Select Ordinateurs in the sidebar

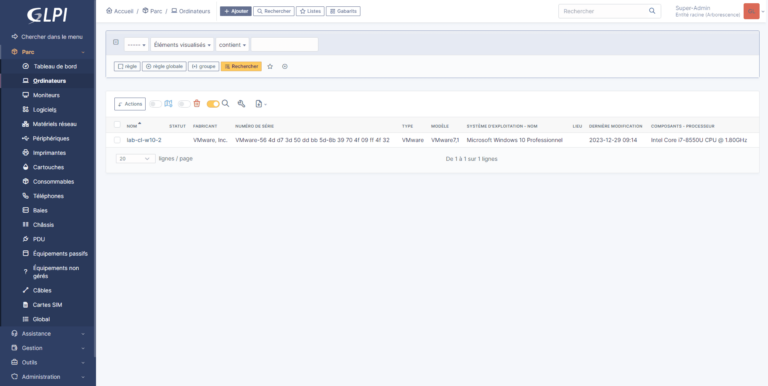pos(49,81)
